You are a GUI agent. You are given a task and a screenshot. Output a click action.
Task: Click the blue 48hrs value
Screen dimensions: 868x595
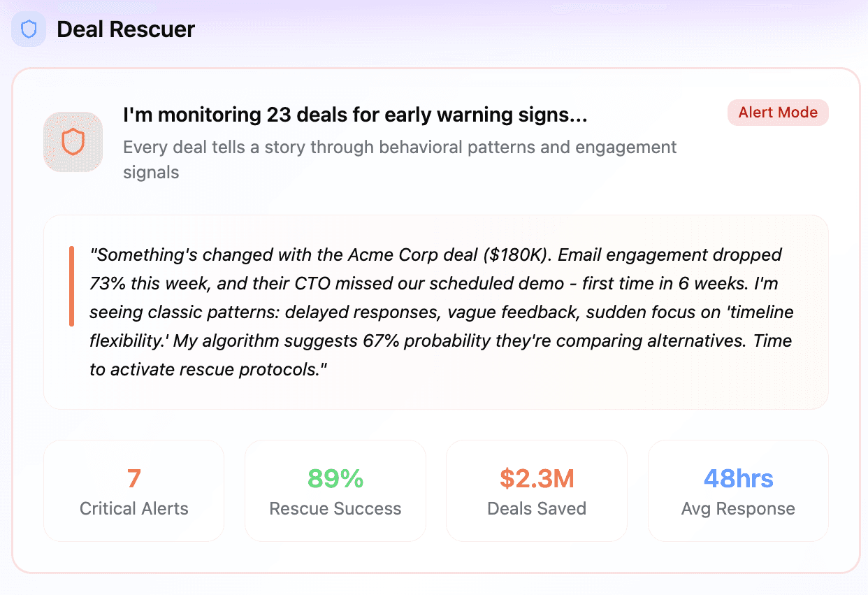738,479
